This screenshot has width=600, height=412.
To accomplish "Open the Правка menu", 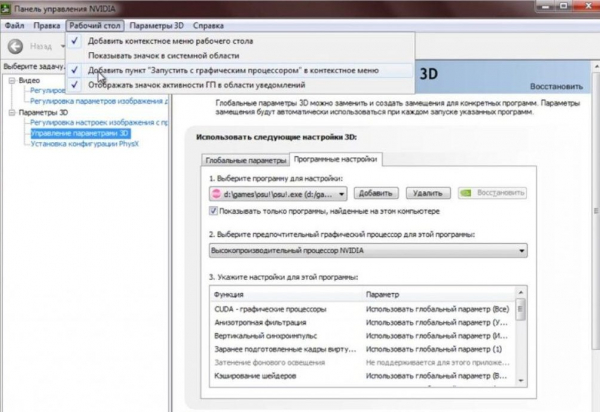I will click(47, 26).
